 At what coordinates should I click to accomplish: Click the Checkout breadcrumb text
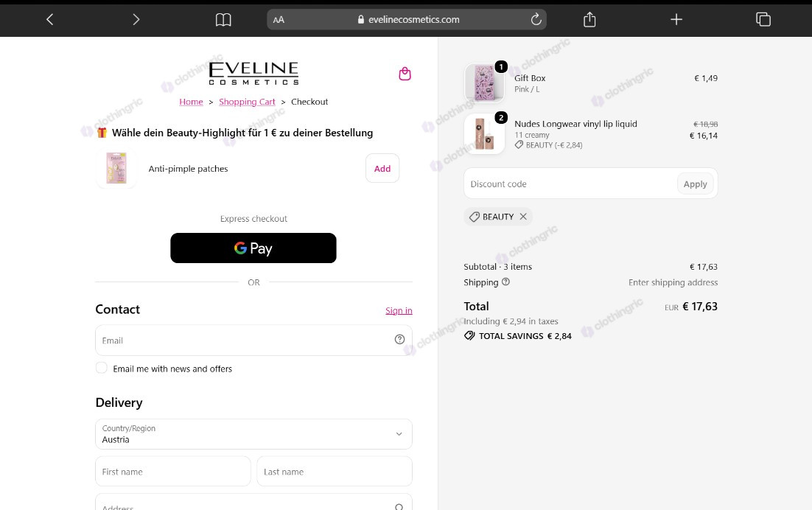(x=309, y=102)
